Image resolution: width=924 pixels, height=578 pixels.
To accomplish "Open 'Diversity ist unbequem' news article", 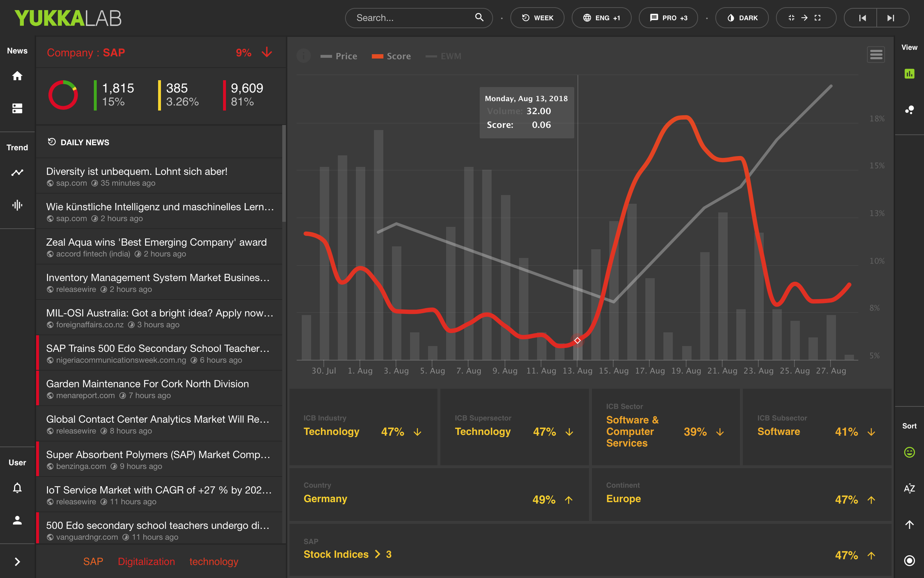I will (159, 176).
